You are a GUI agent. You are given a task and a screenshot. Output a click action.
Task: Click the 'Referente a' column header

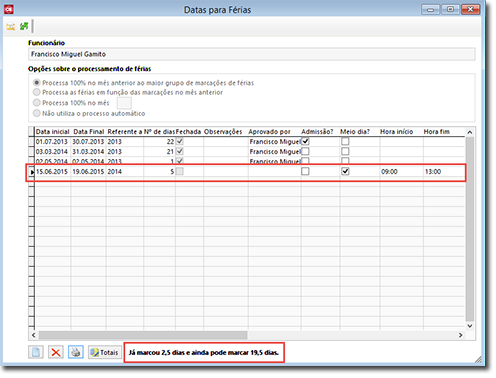click(x=125, y=132)
